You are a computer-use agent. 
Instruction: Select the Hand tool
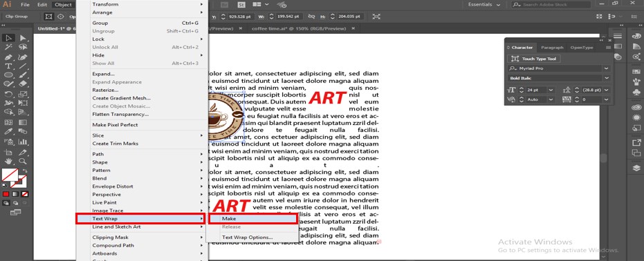[x=8, y=161]
